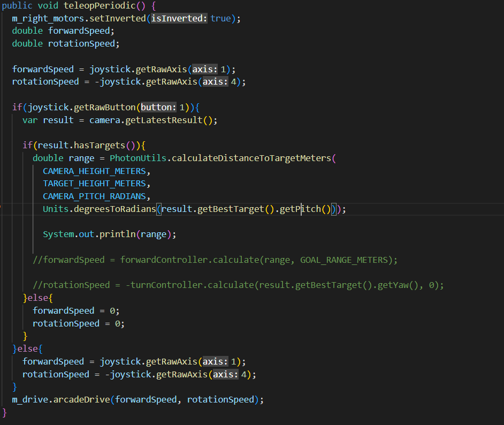
Task: Click the 'true' literal
Action: pyautogui.click(x=220, y=19)
